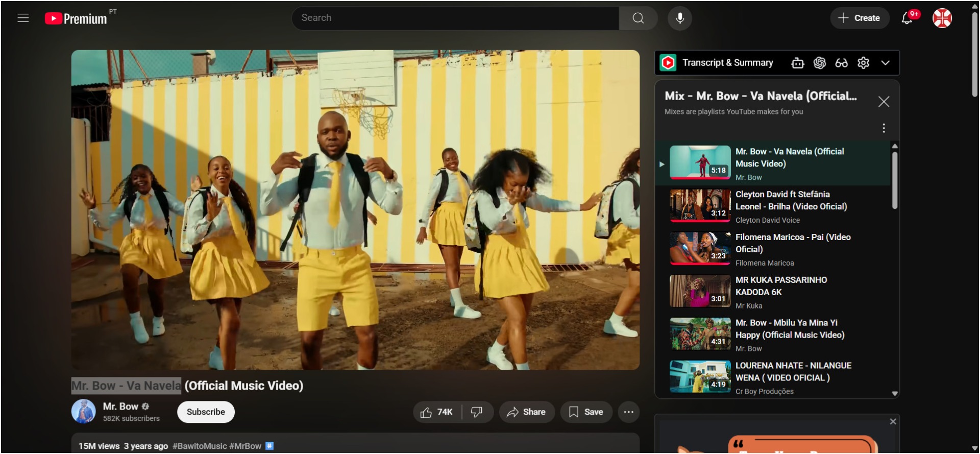Click the voice search microphone icon
Screen dimensions: 980x454
coord(679,18)
